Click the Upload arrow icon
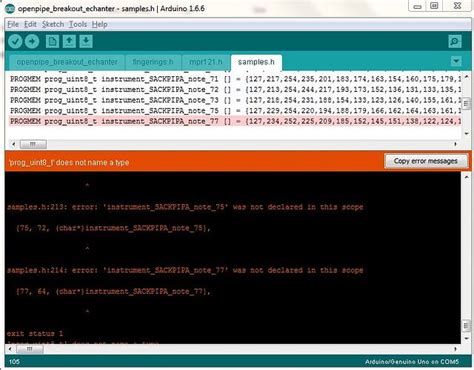The height and width of the screenshot is (370, 474). click(x=32, y=42)
